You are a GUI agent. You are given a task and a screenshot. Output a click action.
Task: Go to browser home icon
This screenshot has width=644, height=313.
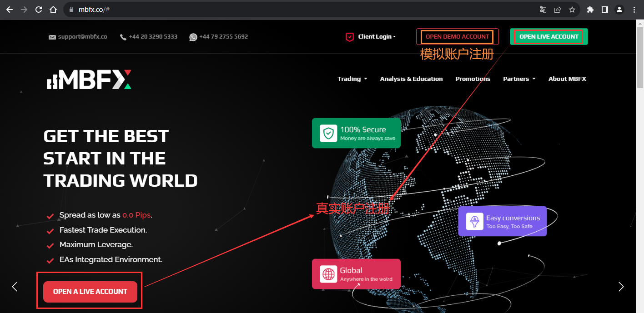click(53, 10)
